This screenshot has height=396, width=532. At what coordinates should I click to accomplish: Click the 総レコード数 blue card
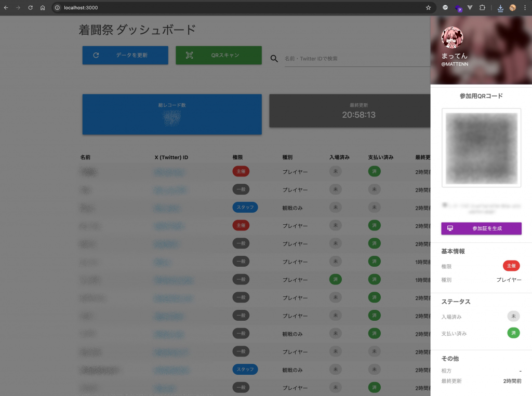tap(172, 114)
